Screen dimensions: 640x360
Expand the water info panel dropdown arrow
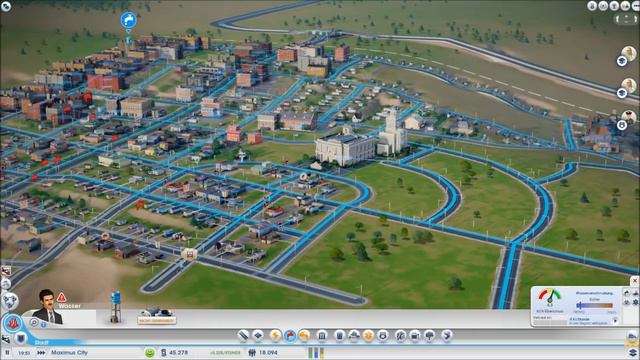(615, 321)
